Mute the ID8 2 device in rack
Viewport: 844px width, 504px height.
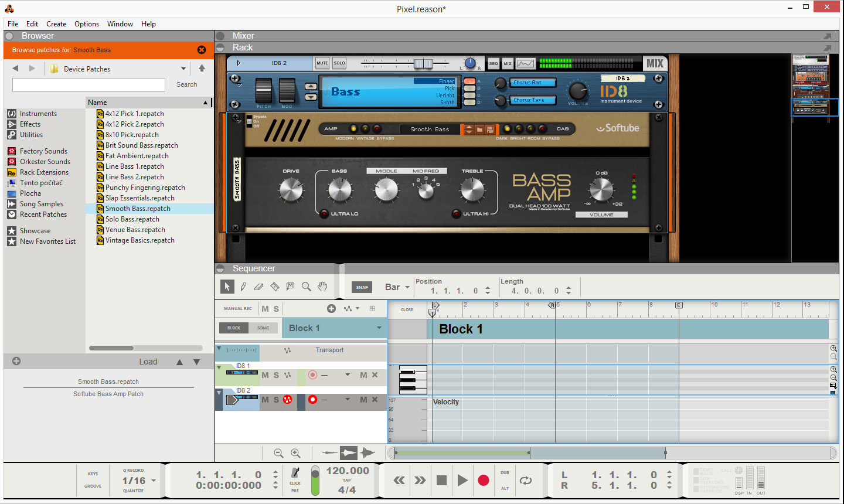322,63
